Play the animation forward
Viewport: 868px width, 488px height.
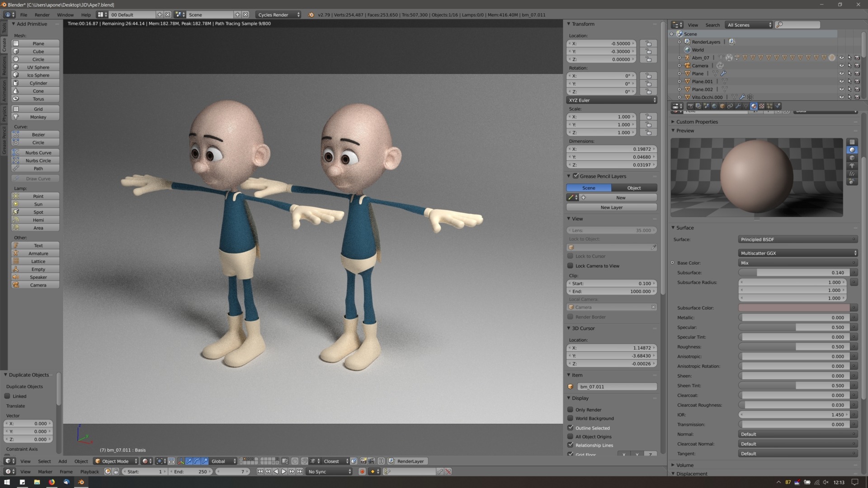[x=284, y=471]
